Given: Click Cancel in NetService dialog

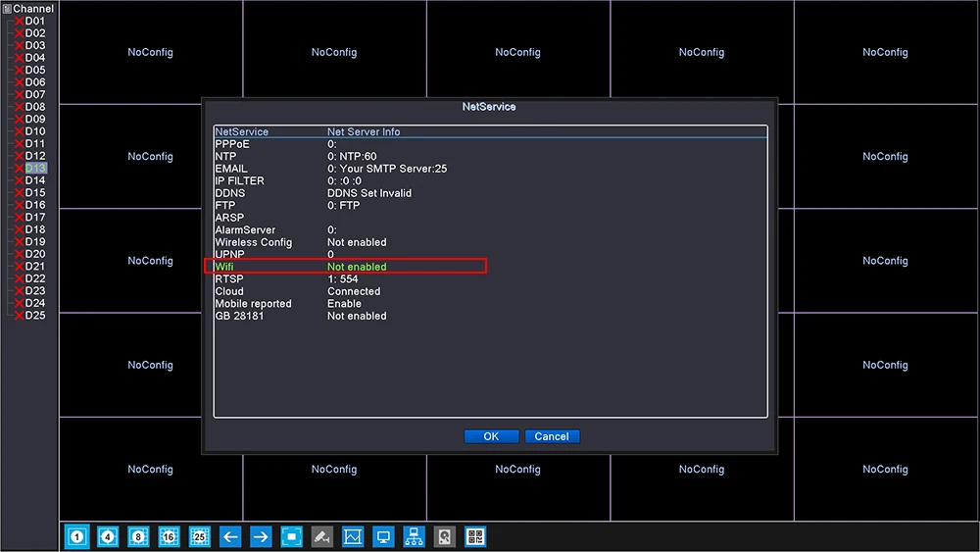Looking at the screenshot, I should point(552,436).
